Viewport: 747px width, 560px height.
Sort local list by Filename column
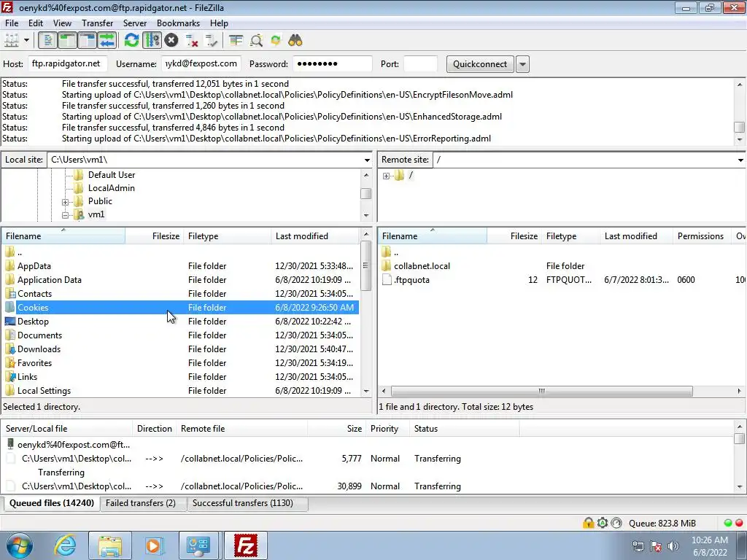click(x=63, y=236)
